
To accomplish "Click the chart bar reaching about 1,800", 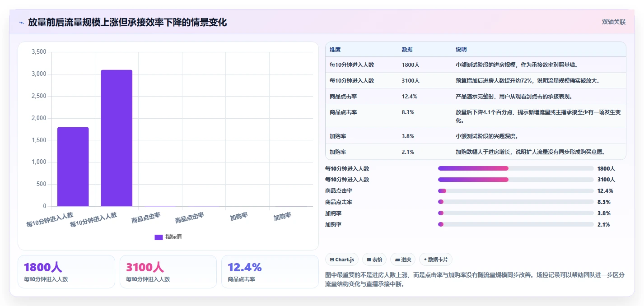I will coord(73,167).
